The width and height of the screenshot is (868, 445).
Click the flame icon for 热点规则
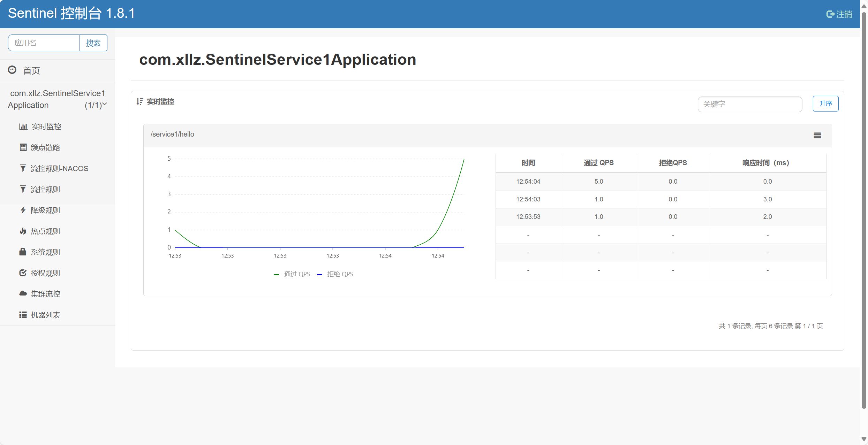[x=23, y=231]
